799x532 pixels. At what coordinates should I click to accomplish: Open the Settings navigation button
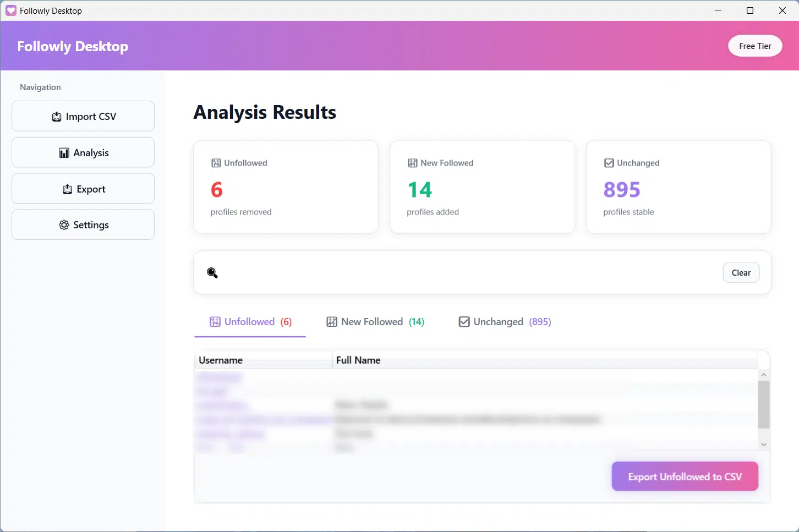pyautogui.click(x=83, y=224)
